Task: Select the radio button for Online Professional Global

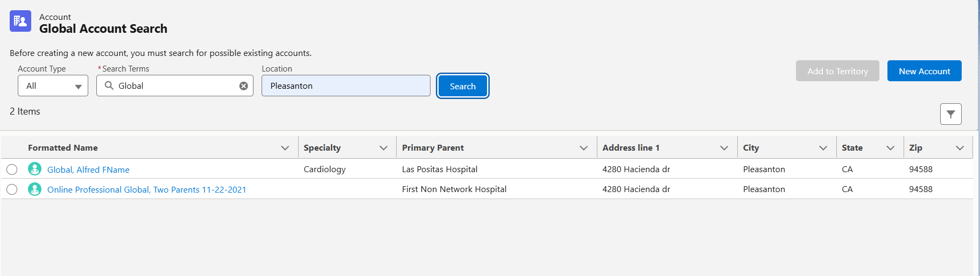Action: (12, 189)
